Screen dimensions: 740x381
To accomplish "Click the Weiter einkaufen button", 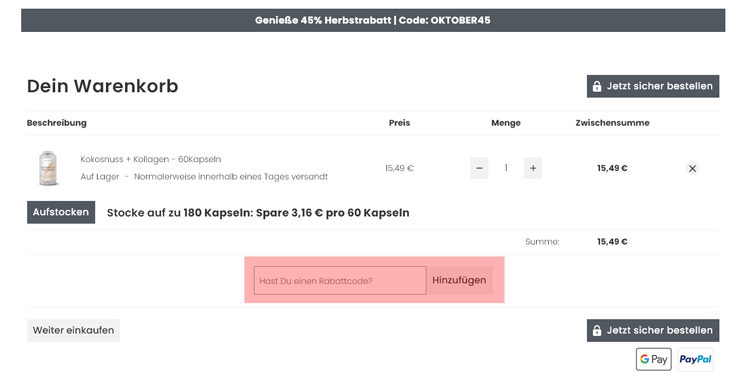I will pyautogui.click(x=74, y=330).
